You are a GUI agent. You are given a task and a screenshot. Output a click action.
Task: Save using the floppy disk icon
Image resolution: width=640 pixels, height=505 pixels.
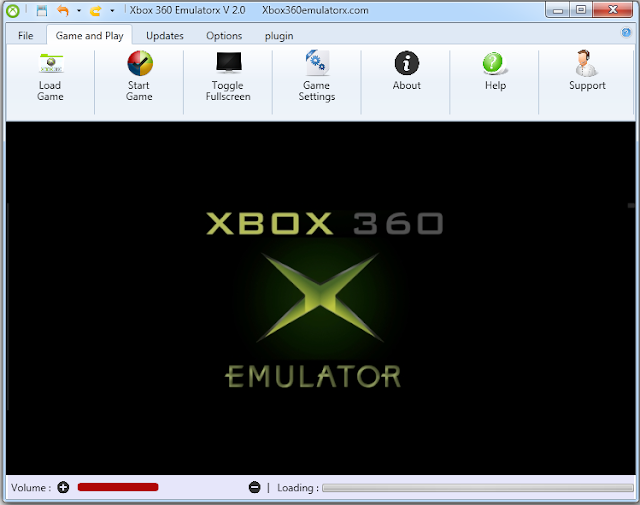click(x=42, y=10)
